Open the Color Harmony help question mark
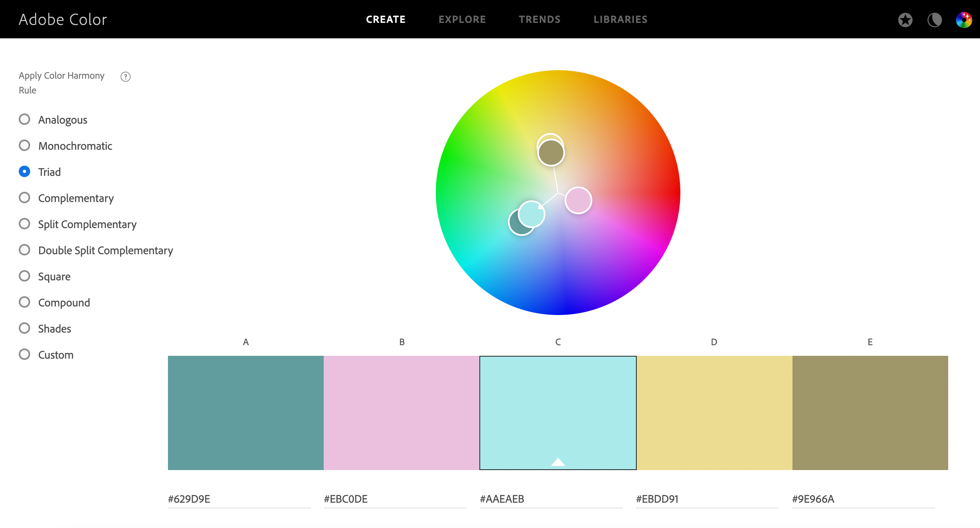Image resolution: width=980 pixels, height=528 pixels. 126,77
